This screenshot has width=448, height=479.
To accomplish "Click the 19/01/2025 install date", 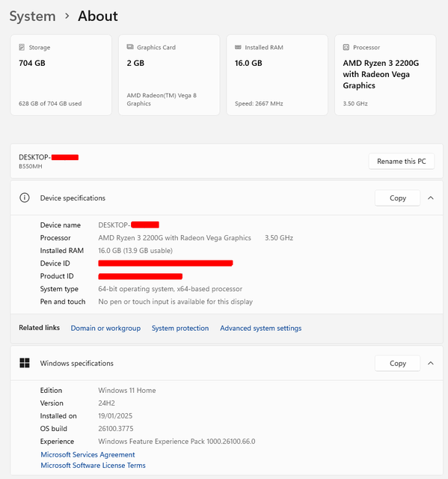I will 115,416.
